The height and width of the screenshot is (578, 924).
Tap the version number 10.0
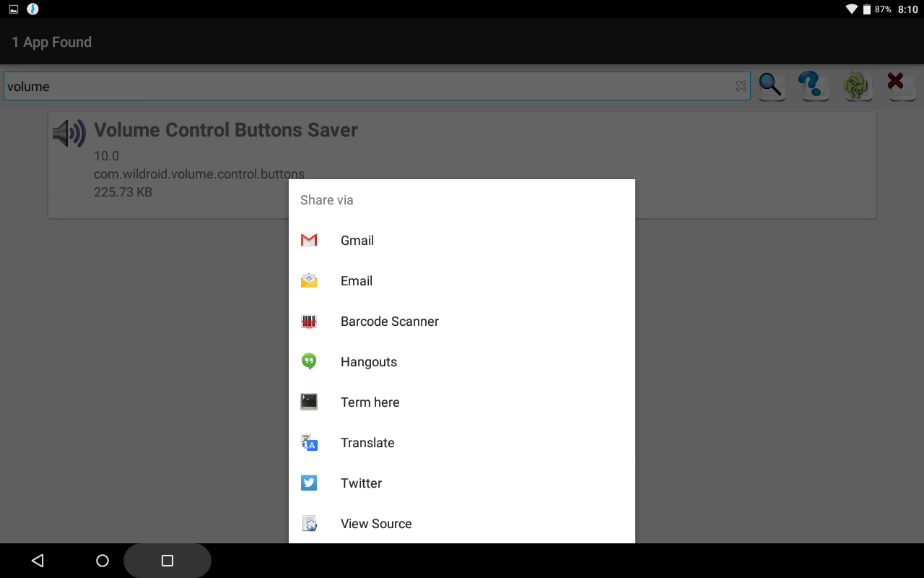[106, 156]
